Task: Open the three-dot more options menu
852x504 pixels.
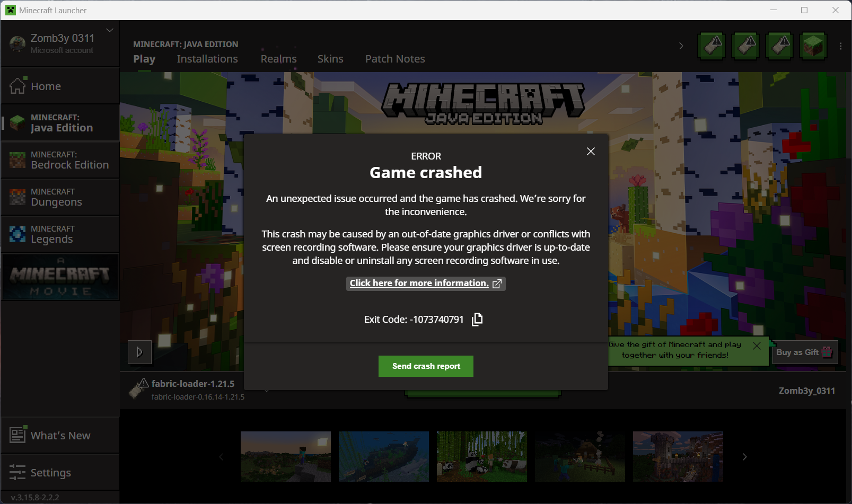Action: [x=841, y=46]
